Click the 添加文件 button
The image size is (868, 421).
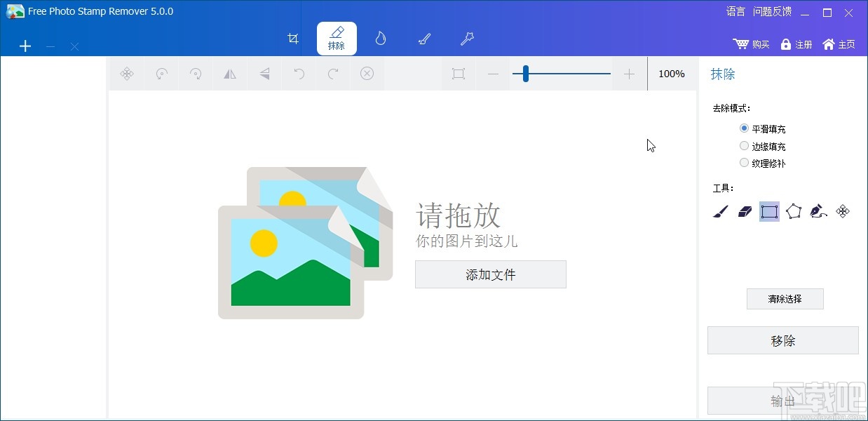pos(490,274)
